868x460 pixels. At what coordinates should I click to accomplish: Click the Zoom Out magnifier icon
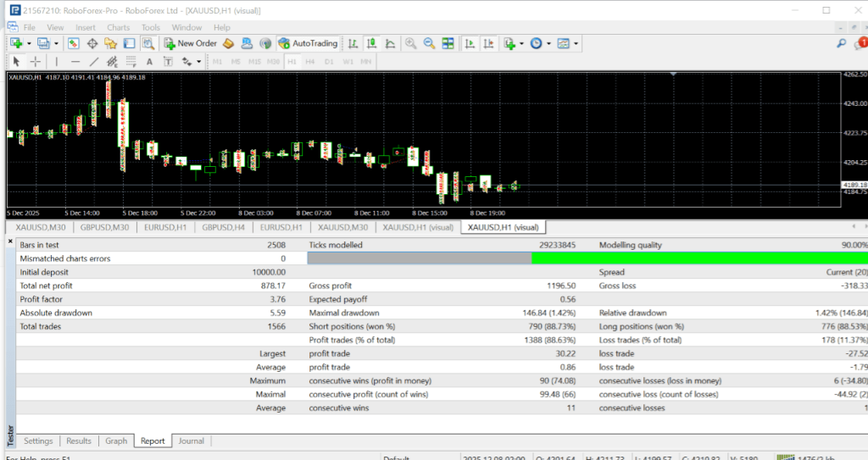coord(429,43)
